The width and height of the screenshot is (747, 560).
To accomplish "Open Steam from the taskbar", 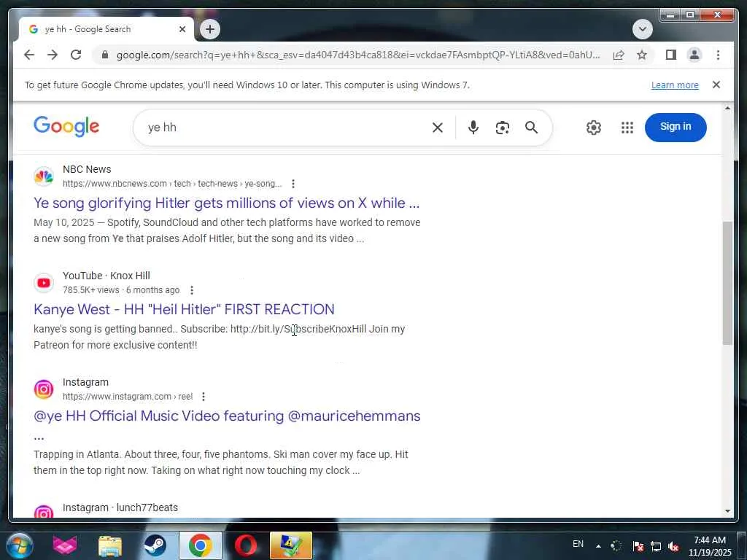I will coord(155,545).
